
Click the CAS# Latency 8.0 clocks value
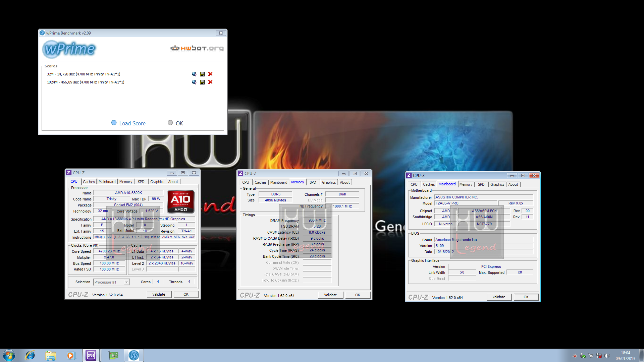point(317,232)
